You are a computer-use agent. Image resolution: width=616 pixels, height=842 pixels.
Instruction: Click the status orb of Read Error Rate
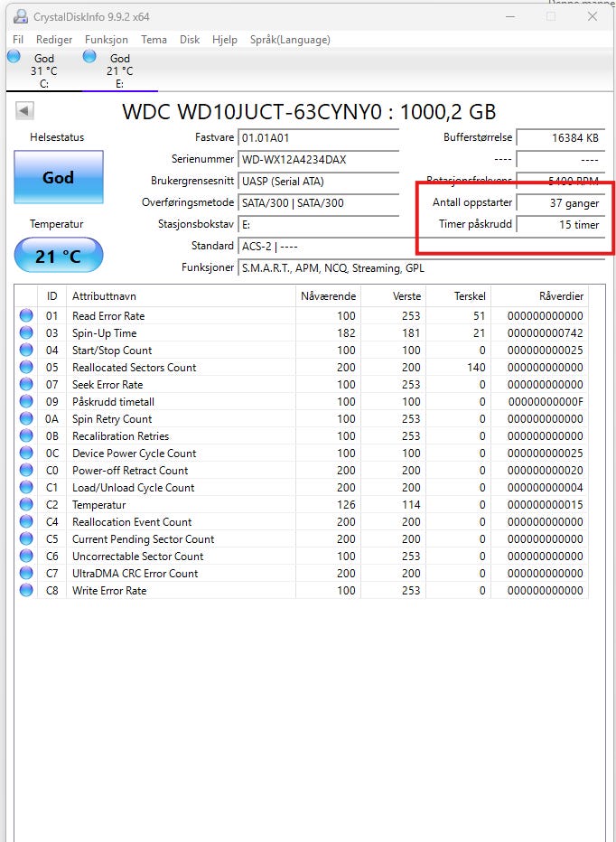26,316
